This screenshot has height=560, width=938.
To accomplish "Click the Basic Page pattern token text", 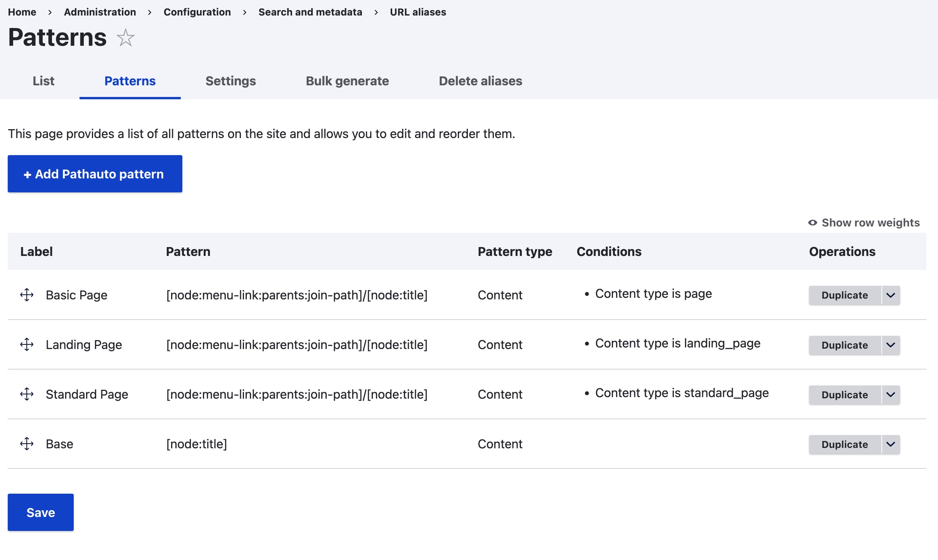I will [297, 295].
